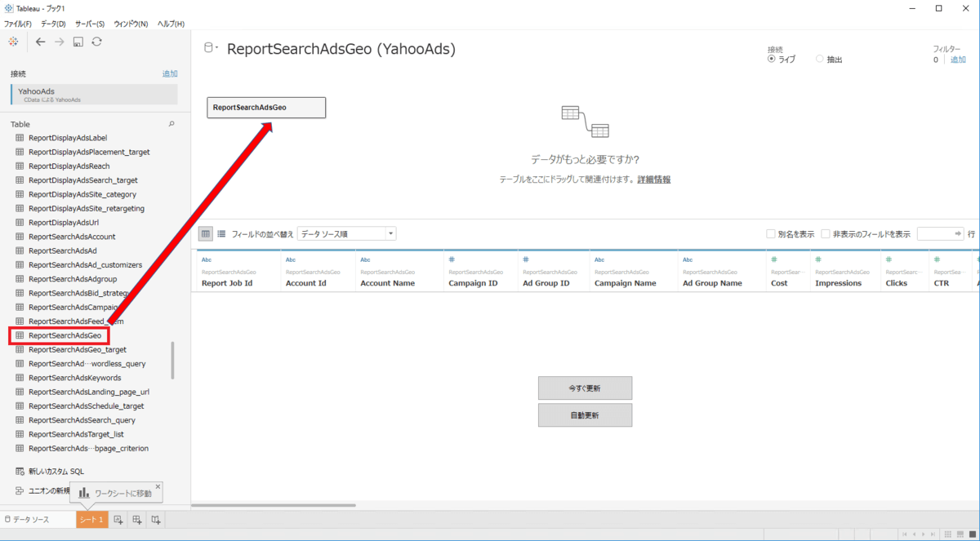Select ReportSearchAdsSearch_query in the table list
The image size is (980, 541).
pyautogui.click(x=82, y=420)
